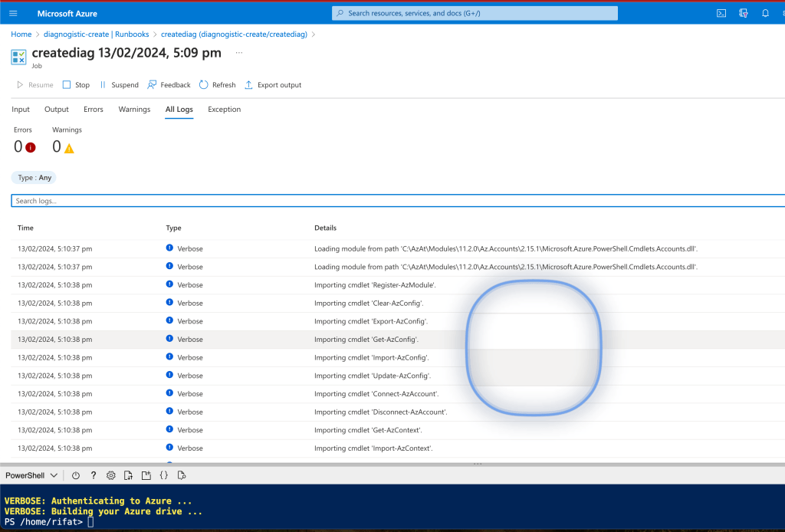The height and width of the screenshot is (532, 785).
Task: Launch Cloud Shell from top bar icon
Action: (721, 14)
